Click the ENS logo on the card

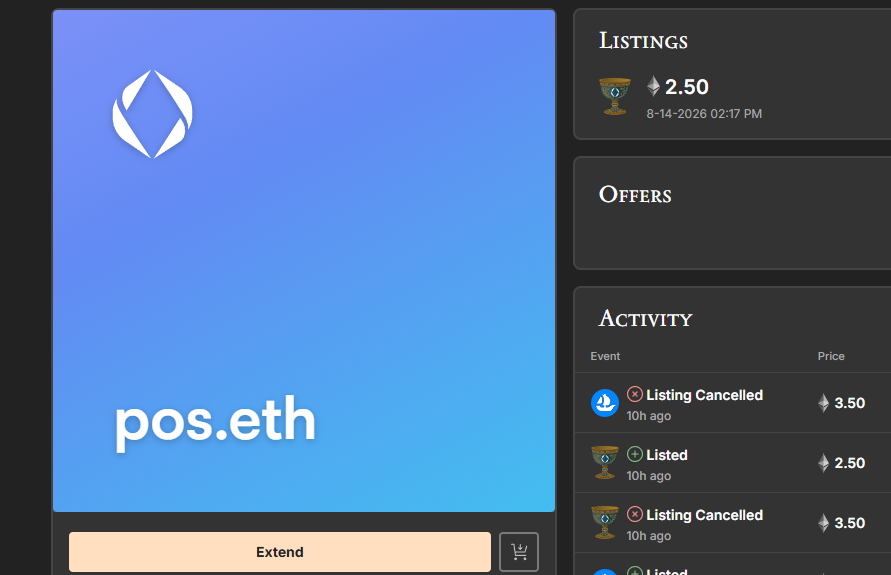[x=152, y=114]
